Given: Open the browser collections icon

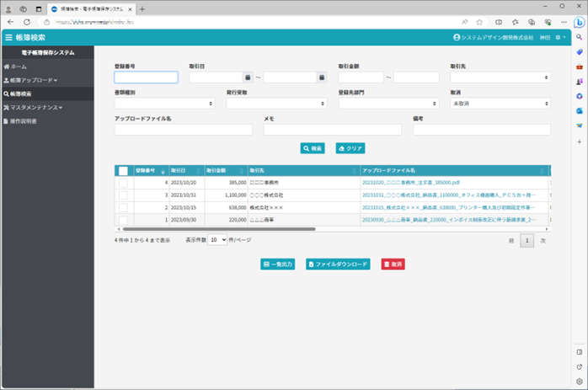Looking at the screenshot, I should 532,22.
